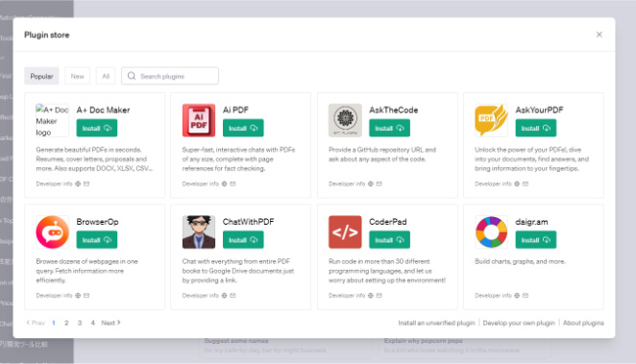Click the daigr.am colorful ring logo
Image resolution: width=636 pixels, height=364 pixels.
click(491, 231)
